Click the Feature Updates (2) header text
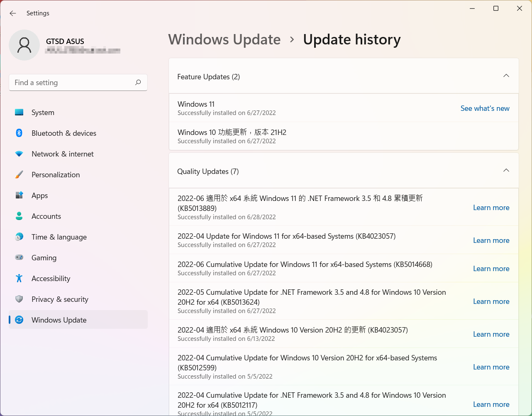Image resolution: width=532 pixels, height=416 pixels. pos(209,77)
